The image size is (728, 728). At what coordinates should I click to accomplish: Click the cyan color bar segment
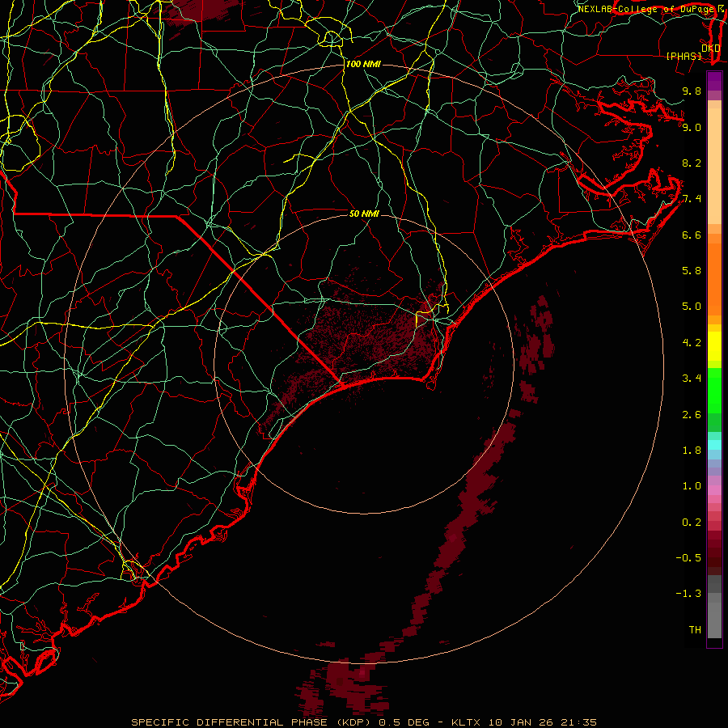coord(714,445)
